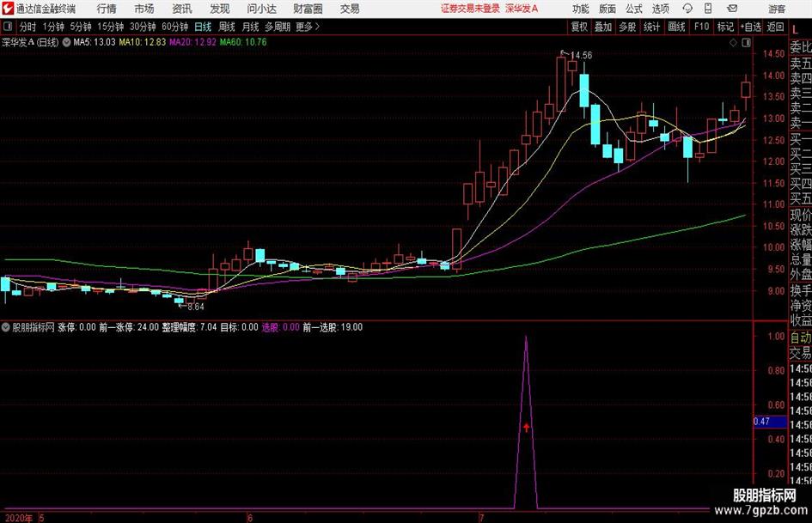Open the 选项 menu
Screen dimensions: 812x523
[660, 9]
